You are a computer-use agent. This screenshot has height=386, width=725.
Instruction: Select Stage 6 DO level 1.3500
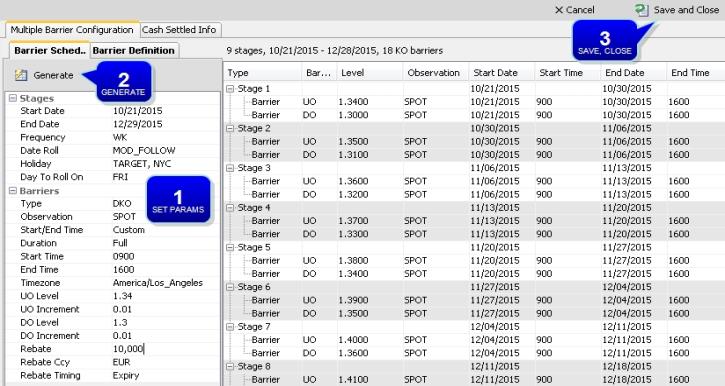click(x=353, y=313)
